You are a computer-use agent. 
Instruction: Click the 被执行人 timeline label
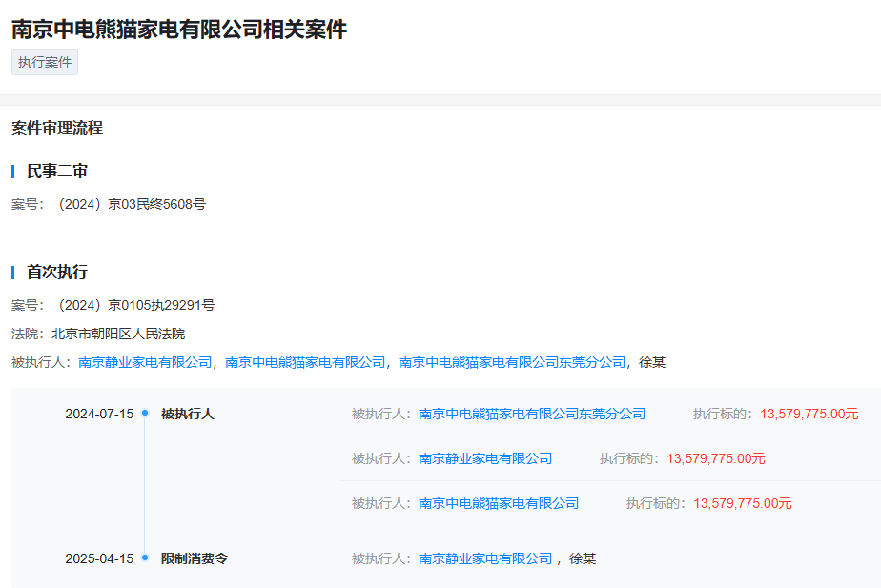pos(188,414)
